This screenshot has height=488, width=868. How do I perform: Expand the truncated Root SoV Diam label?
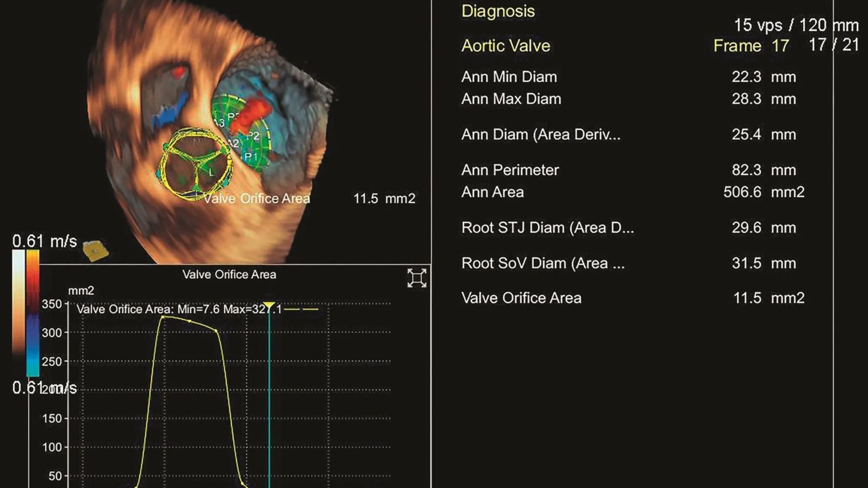coord(542,263)
